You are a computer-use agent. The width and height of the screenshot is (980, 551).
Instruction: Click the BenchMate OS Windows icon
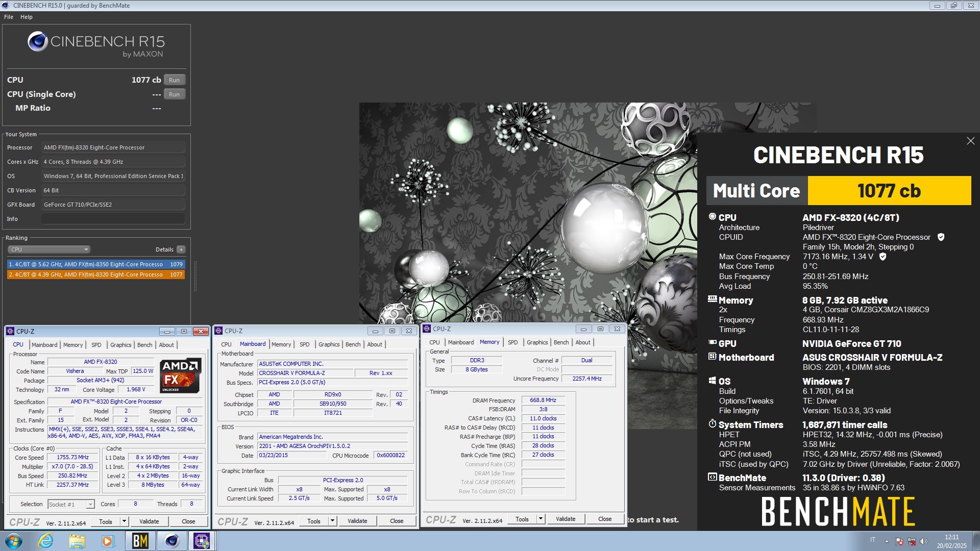coord(713,381)
